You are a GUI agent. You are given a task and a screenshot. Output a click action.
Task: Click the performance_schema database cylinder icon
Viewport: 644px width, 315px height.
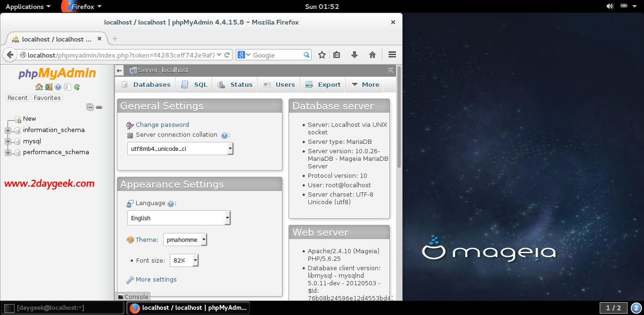(x=18, y=152)
